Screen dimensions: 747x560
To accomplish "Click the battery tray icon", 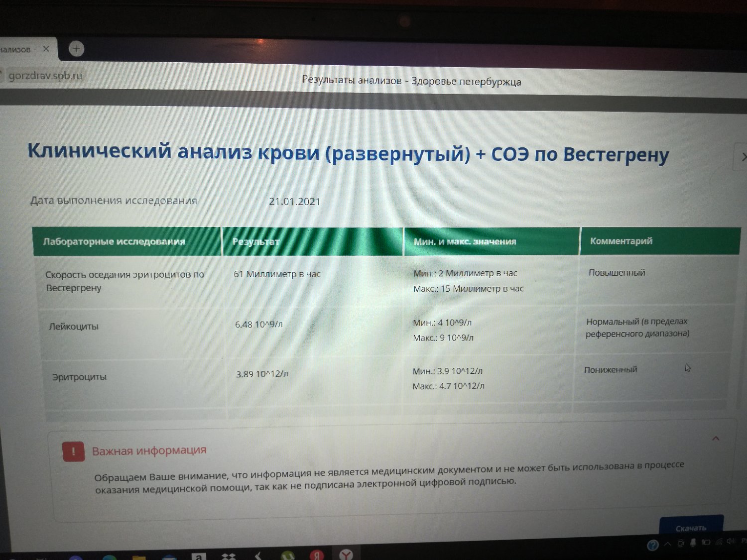I will pos(706,543).
